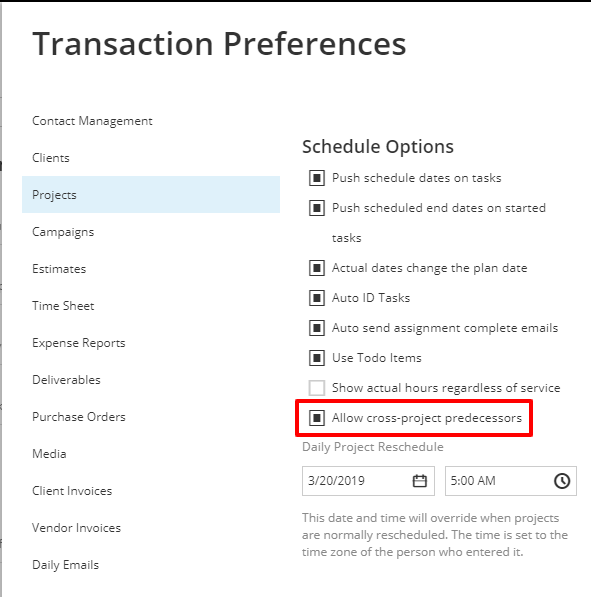
Task: Select the highlighted Projects menu item
Action: pyautogui.click(x=151, y=195)
